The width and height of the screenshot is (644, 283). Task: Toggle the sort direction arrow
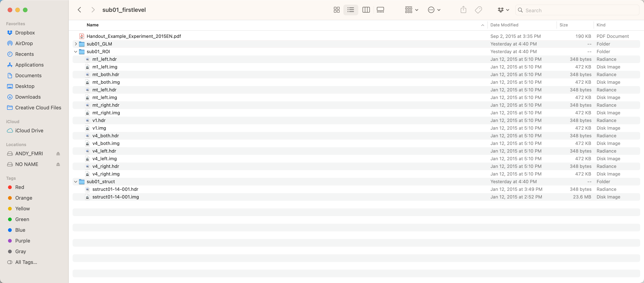482,25
